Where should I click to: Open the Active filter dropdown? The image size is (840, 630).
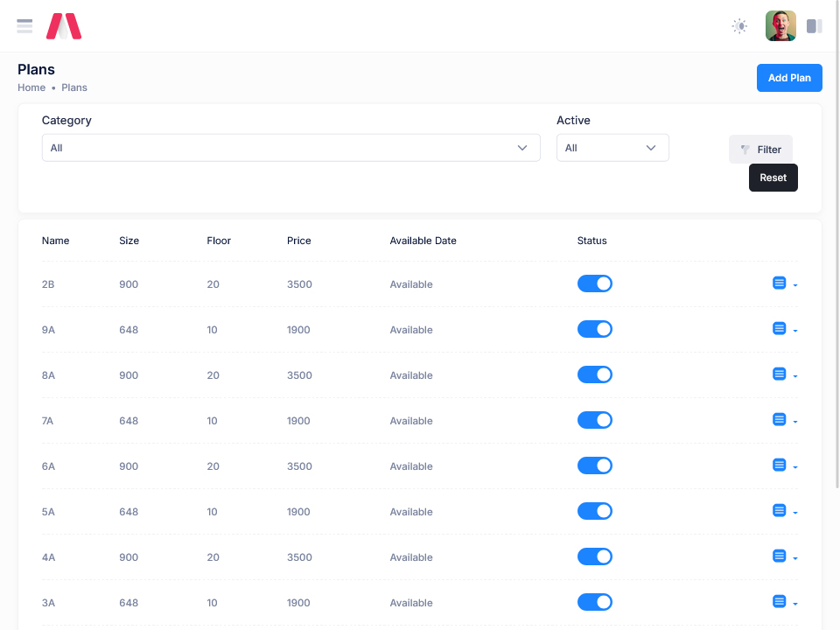612,148
